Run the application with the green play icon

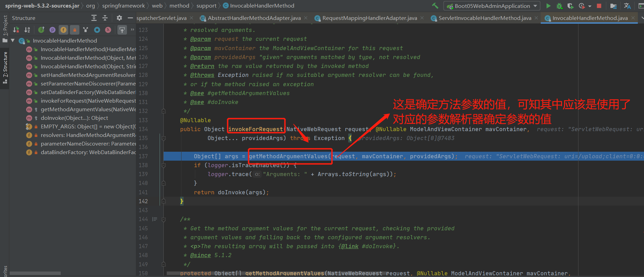[x=548, y=6]
